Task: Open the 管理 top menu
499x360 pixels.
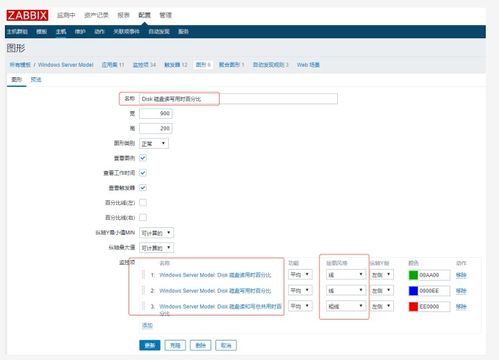Action: [x=165, y=15]
